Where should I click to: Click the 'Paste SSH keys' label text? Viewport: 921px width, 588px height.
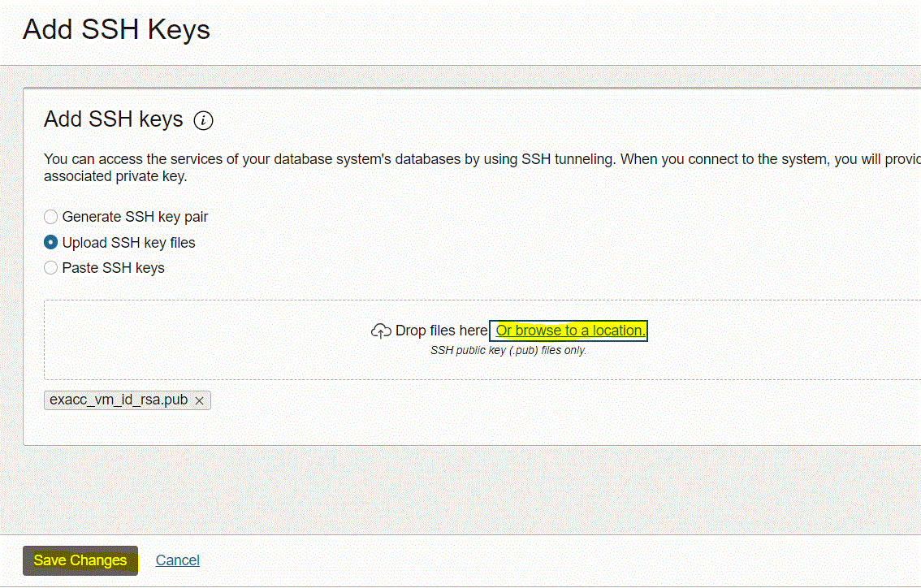(x=113, y=267)
